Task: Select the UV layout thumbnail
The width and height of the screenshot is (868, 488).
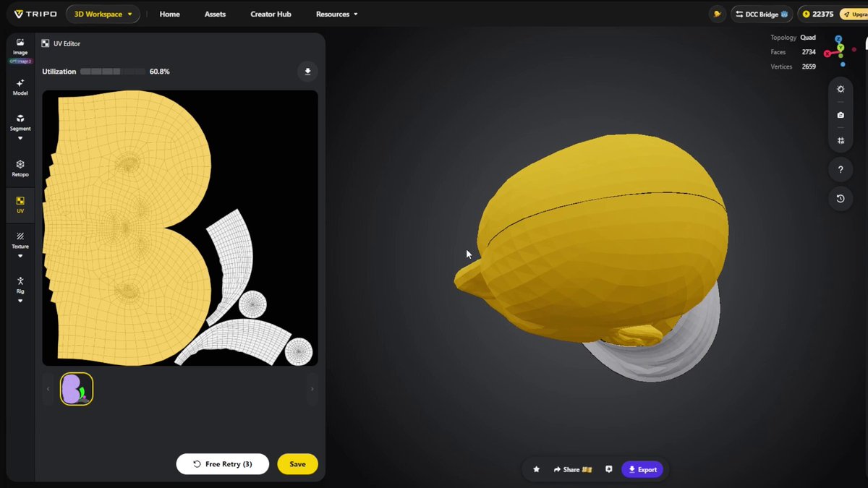Action: [x=77, y=389]
